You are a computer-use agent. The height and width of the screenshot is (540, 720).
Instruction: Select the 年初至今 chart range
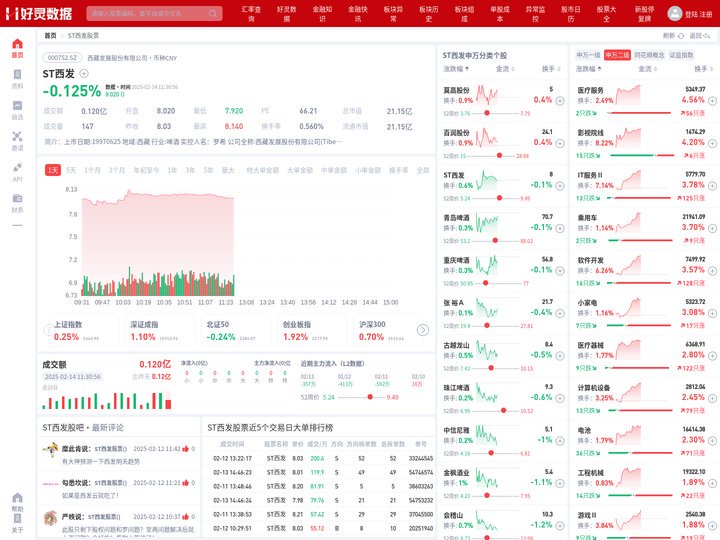146,170
